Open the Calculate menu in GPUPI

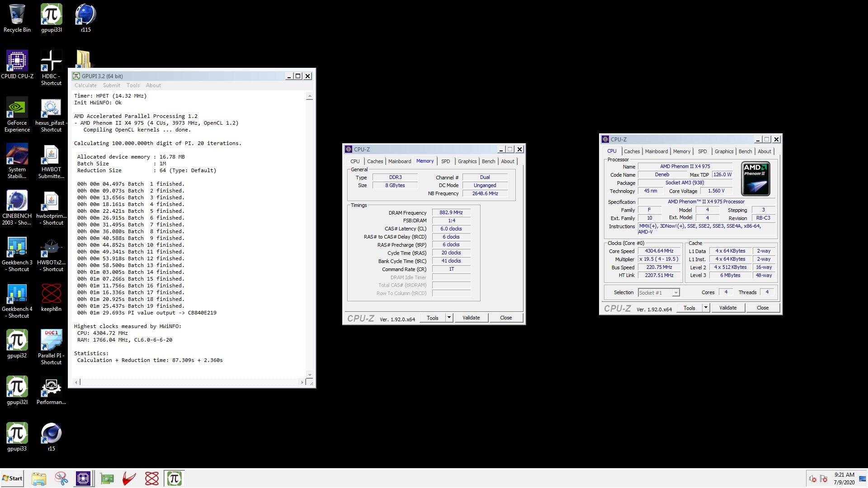pyautogui.click(x=85, y=85)
